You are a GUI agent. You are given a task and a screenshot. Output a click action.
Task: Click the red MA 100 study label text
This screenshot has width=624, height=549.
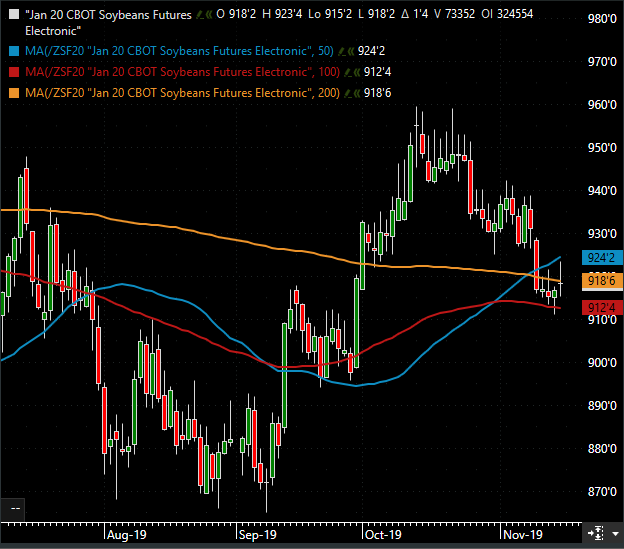[182, 72]
